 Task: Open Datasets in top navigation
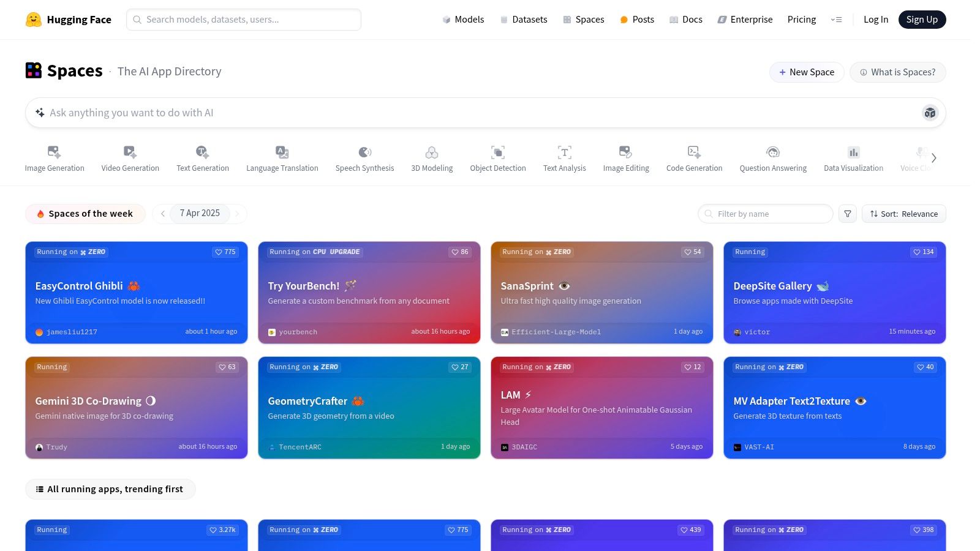(x=524, y=20)
